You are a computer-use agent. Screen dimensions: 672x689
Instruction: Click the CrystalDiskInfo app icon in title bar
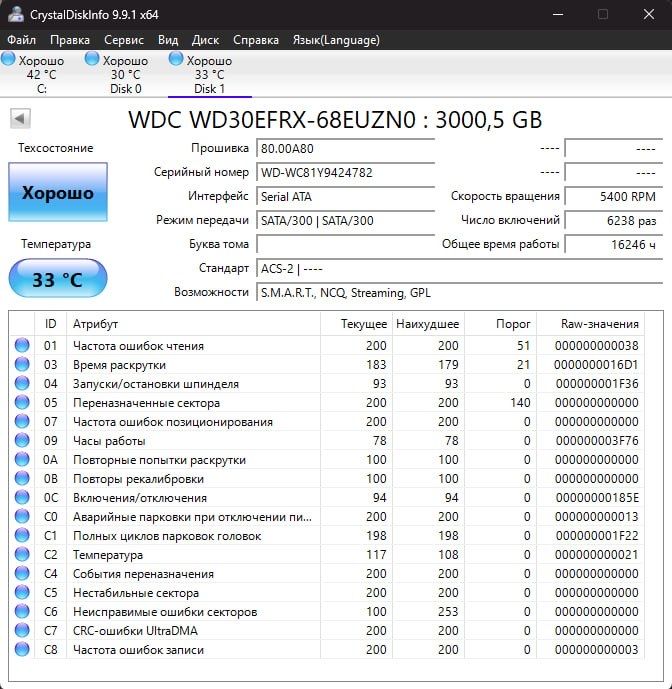[x=15, y=14]
